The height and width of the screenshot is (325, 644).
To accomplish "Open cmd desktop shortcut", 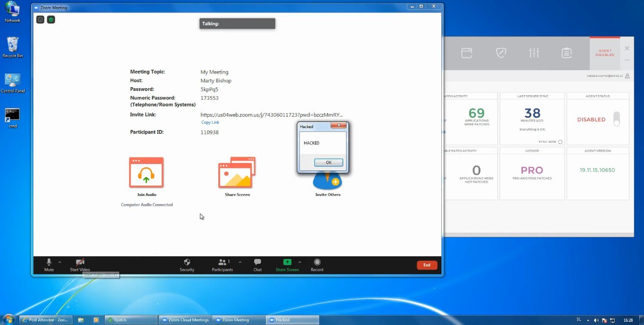I will (x=12, y=118).
